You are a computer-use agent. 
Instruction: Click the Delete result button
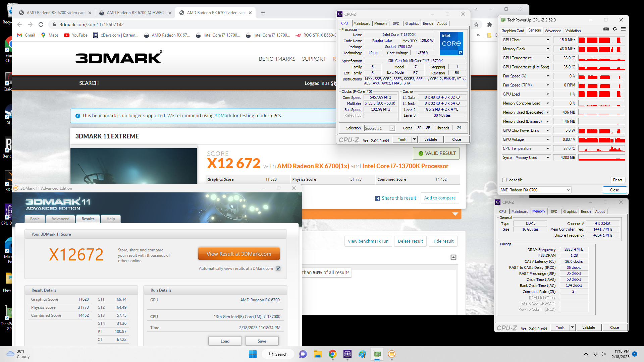(x=410, y=241)
